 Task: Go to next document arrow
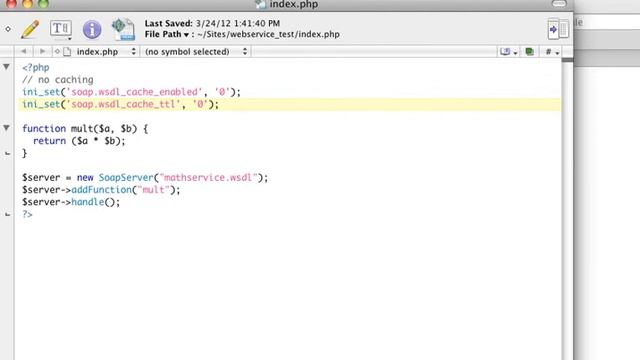(42, 51)
